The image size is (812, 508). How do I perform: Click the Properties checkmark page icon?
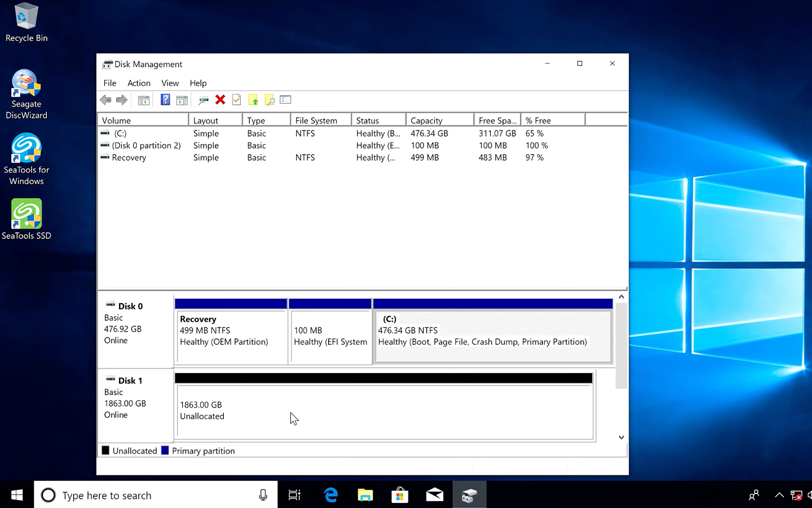tap(237, 100)
